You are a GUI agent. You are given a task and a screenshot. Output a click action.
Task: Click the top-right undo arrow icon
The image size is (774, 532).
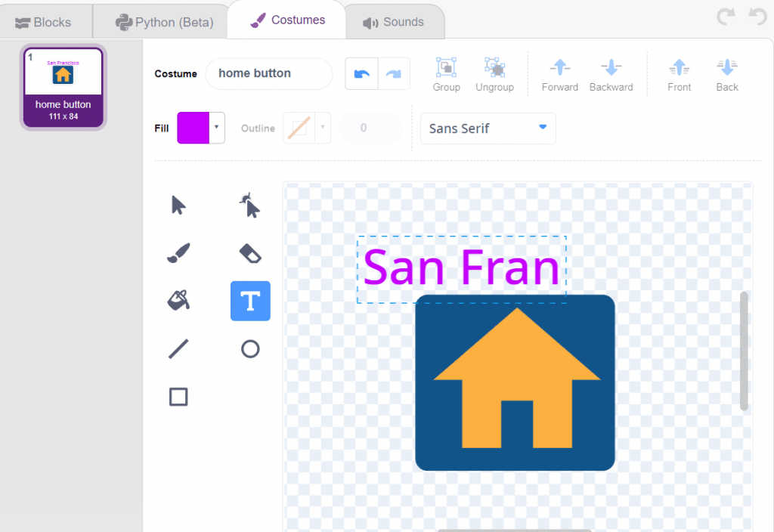(x=757, y=17)
